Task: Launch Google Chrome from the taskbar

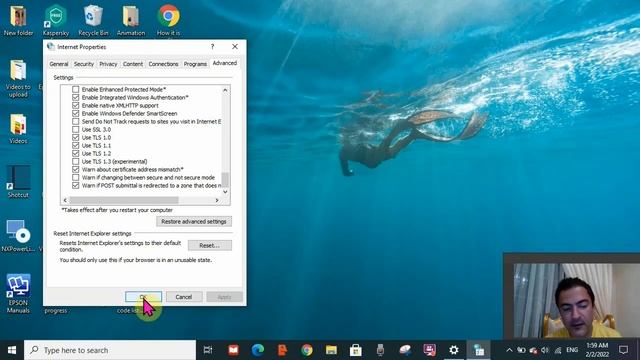Action: click(x=307, y=350)
